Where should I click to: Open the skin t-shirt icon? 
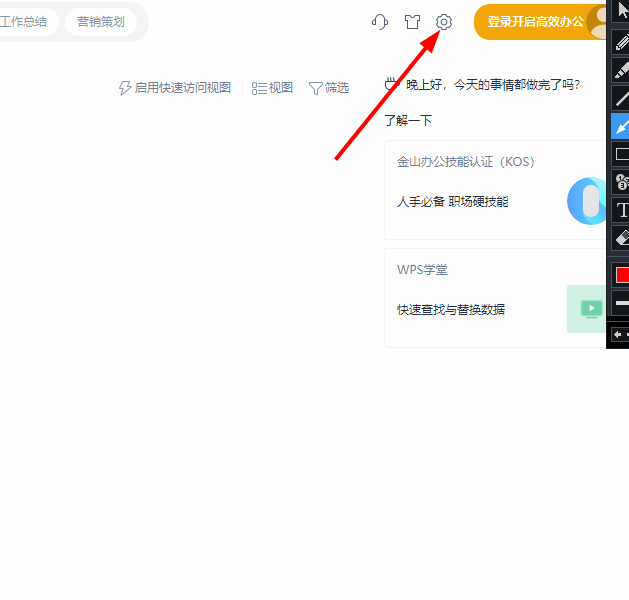[x=412, y=22]
